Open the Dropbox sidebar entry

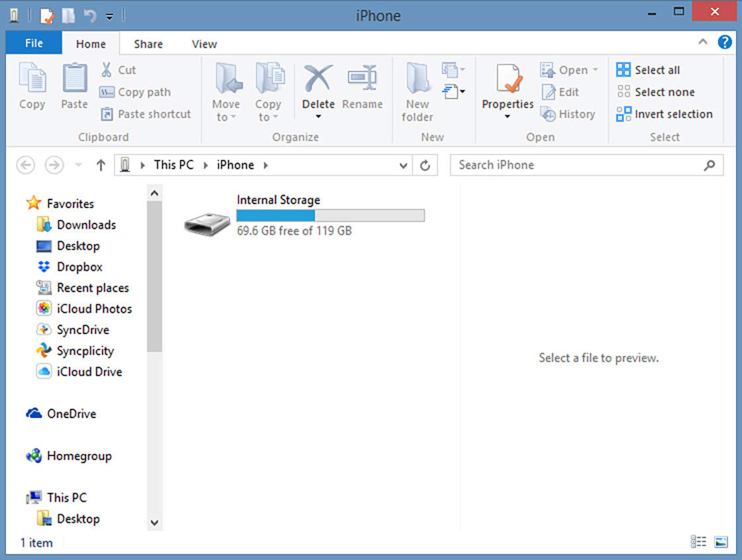tap(79, 266)
